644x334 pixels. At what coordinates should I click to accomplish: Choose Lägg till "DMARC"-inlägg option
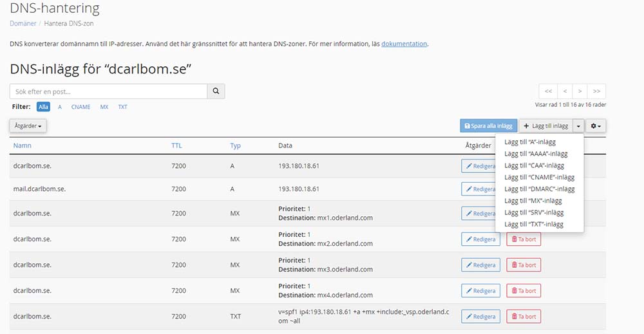coord(540,189)
